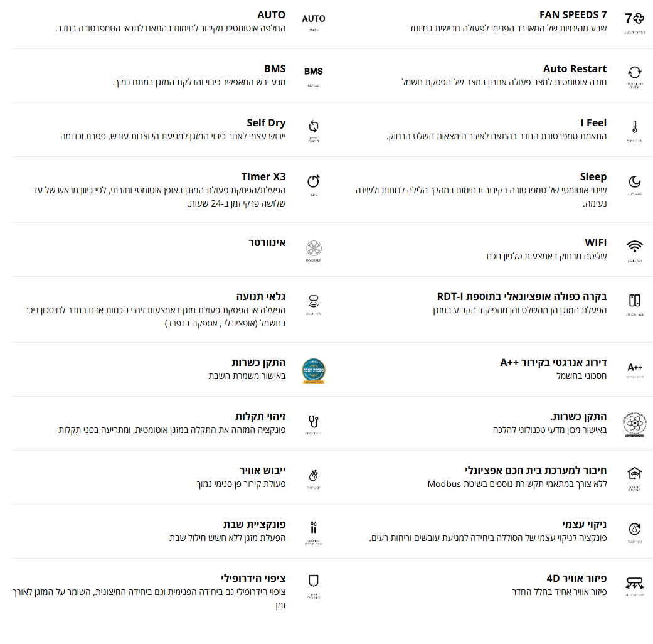Click the scientific institute kosher seal
Screen dimensions: 653x644
tap(634, 425)
